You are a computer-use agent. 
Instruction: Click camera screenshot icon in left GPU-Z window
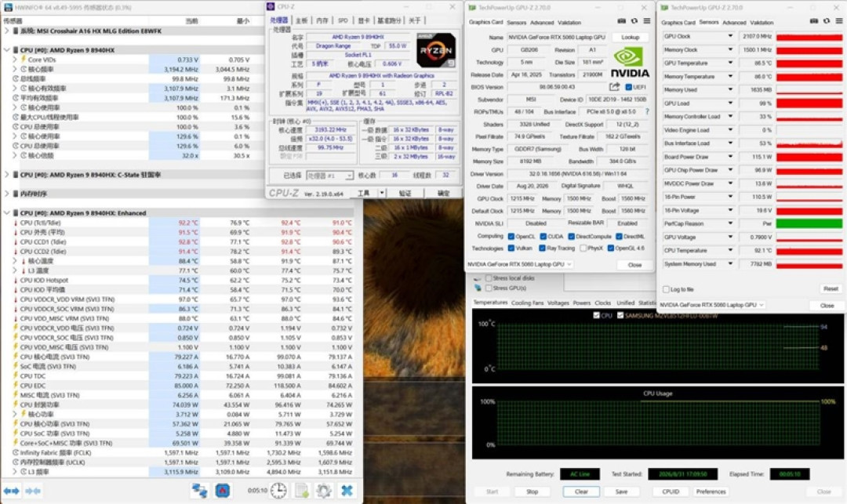pyautogui.click(x=622, y=21)
